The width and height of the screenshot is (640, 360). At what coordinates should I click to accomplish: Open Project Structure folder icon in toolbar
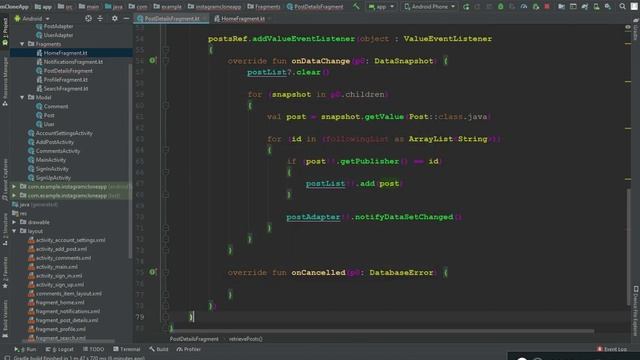coord(562,7)
